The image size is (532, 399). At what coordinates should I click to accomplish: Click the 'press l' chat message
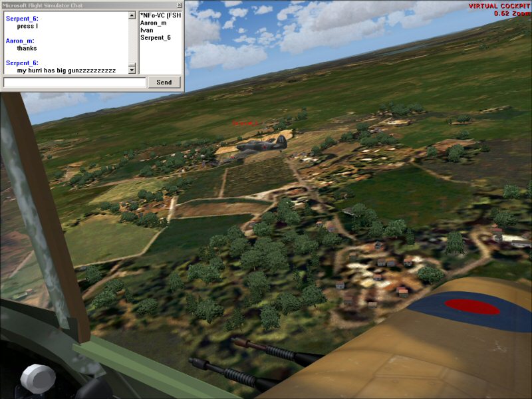27,26
